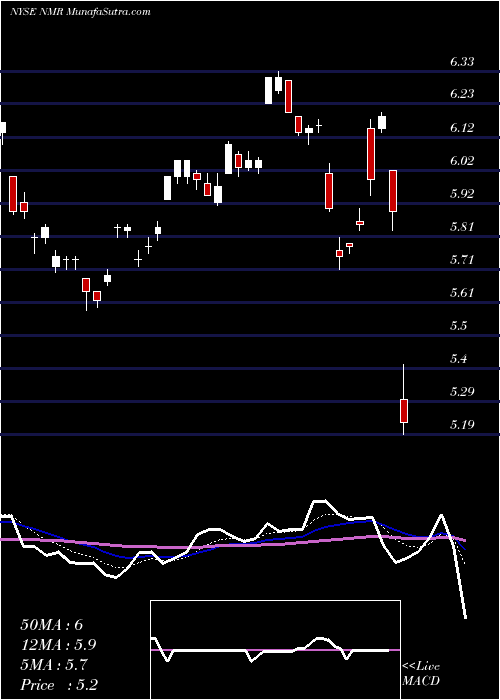Click the 5.61 price axis label
This screenshot has width=500, height=700.
462,293
